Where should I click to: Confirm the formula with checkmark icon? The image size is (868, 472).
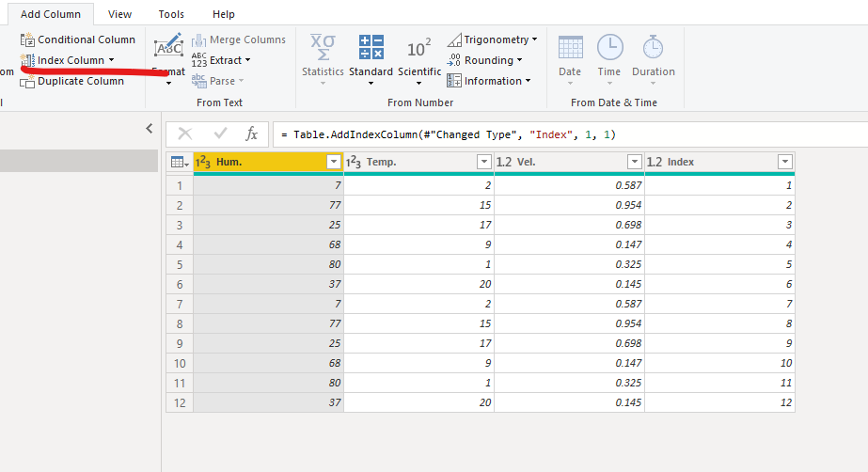pyautogui.click(x=220, y=134)
